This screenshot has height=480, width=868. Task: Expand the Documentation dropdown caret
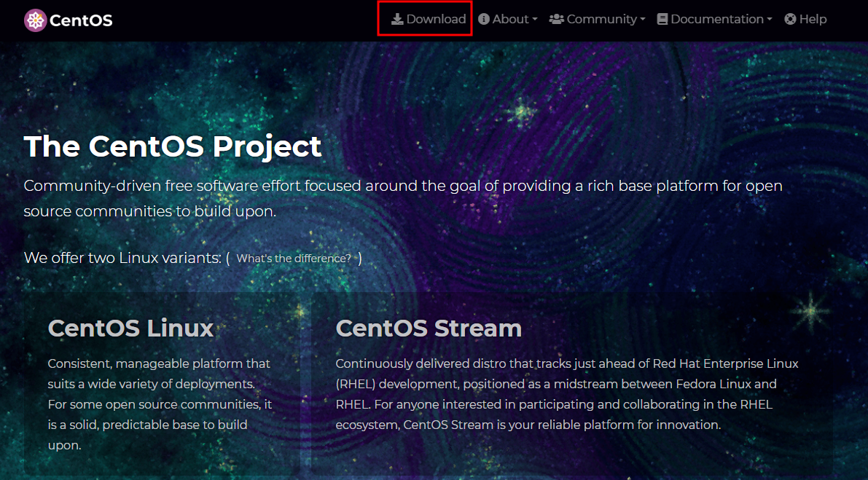(x=770, y=20)
